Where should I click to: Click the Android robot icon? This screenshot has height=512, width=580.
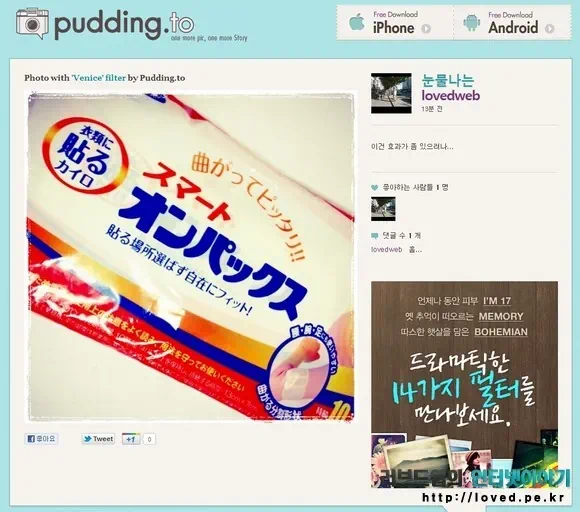pos(472,23)
